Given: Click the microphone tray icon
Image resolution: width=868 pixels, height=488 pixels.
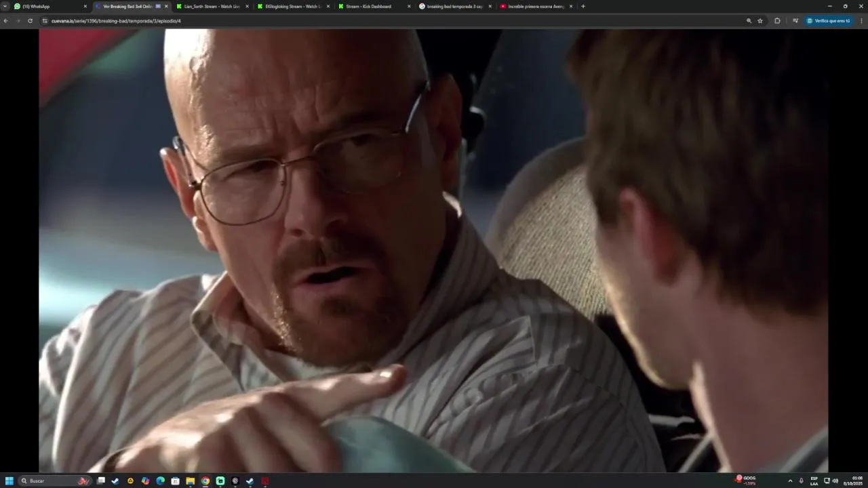Looking at the screenshot, I should [801, 481].
